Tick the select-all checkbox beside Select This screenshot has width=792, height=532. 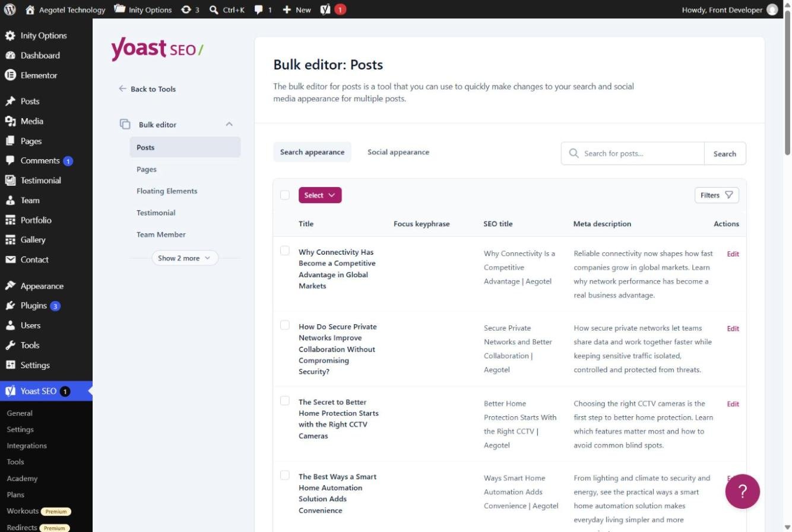pyautogui.click(x=285, y=195)
